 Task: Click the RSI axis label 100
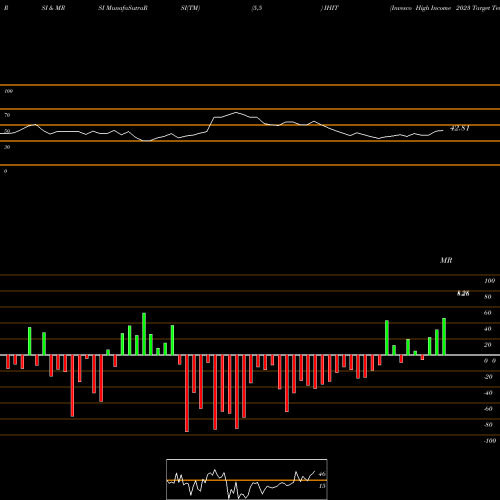[9, 91]
